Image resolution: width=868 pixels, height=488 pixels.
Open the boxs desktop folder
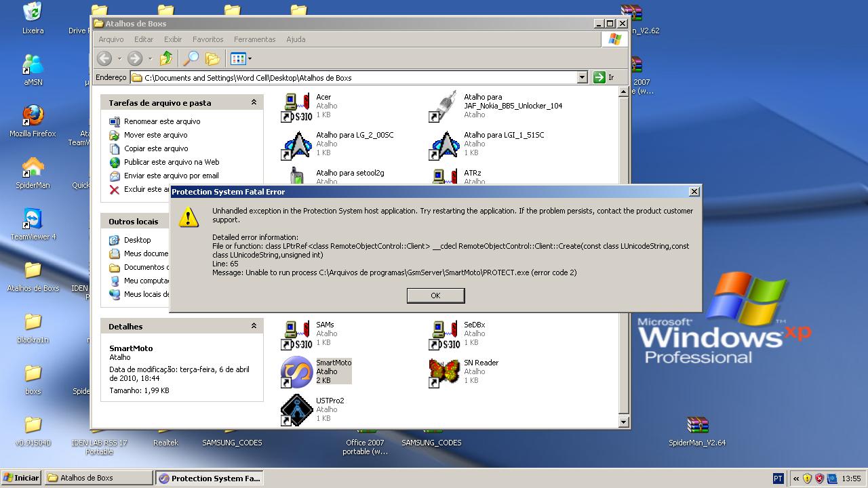coord(33,379)
